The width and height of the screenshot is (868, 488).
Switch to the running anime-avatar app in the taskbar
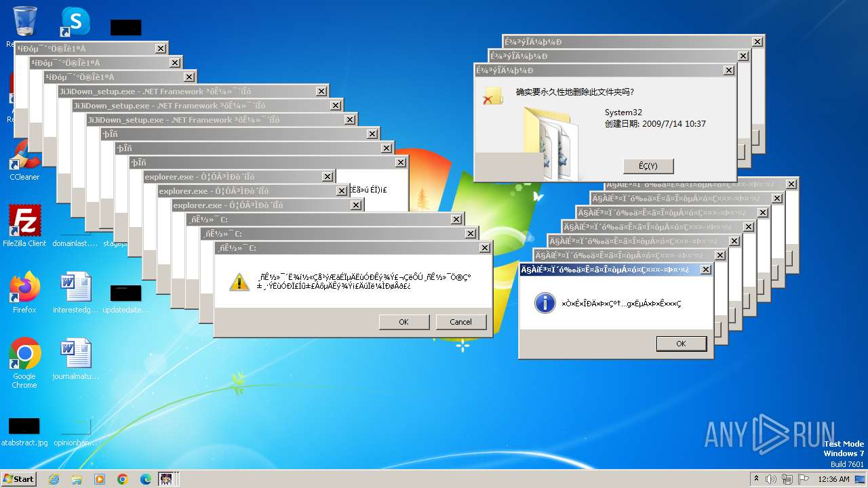[x=166, y=479]
